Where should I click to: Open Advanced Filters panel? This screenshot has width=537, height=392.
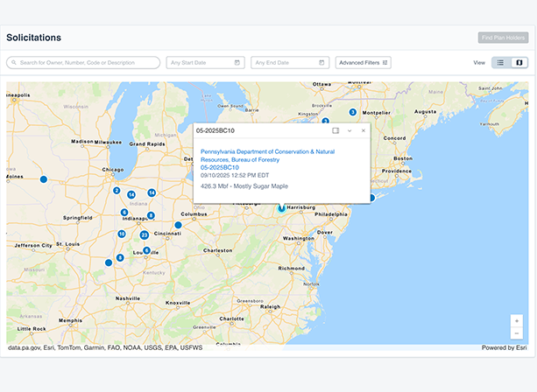364,63
